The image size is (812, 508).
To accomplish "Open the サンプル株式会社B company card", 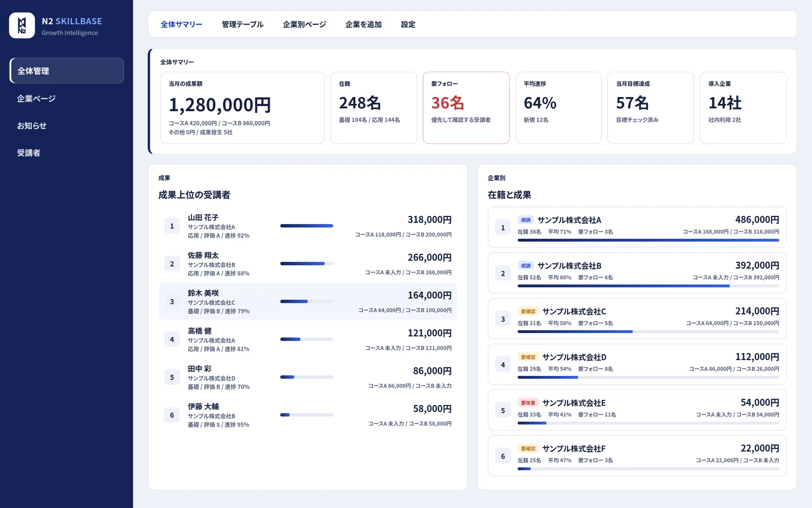I will click(x=637, y=273).
